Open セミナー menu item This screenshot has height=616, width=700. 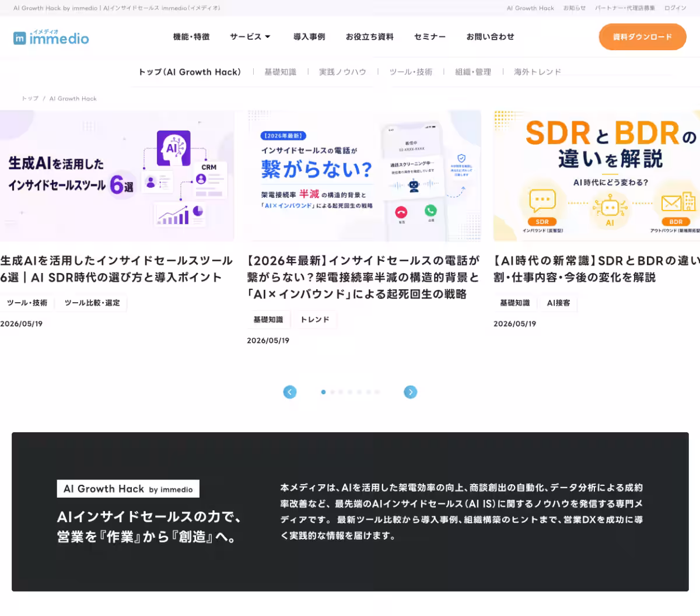pyautogui.click(x=430, y=37)
